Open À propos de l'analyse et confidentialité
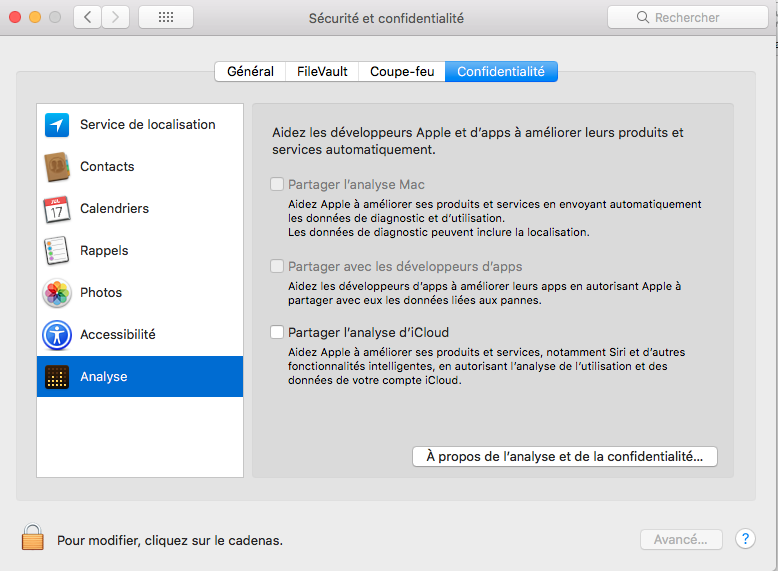The image size is (778, 571). point(565,456)
